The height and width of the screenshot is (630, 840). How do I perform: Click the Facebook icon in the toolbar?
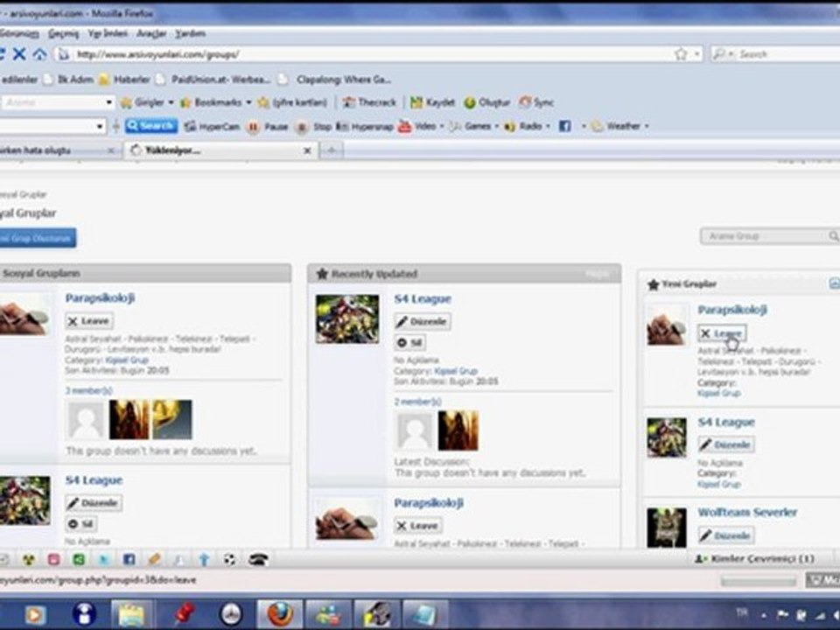(x=564, y=126)
